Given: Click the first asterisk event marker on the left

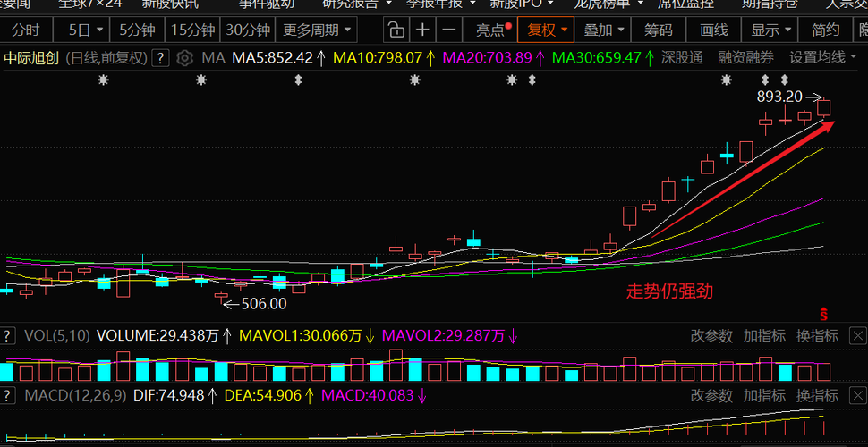Looking at the screenshot, I should [x=104, y=80].
